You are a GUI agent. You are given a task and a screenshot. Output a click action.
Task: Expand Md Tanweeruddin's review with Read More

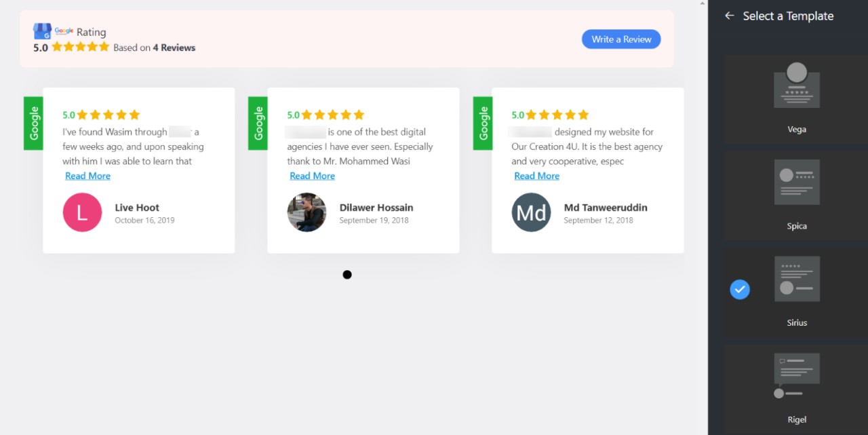coord(536,176)
